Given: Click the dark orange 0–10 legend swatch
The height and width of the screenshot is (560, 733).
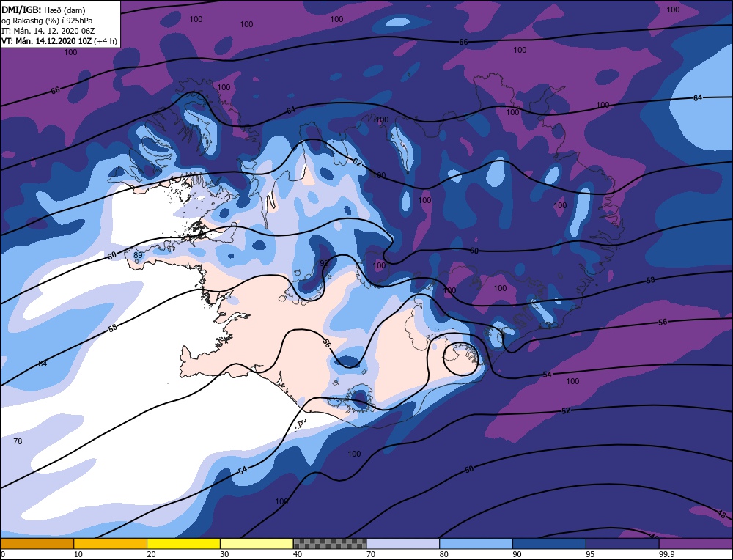Looking at the screenshot, I should click(37, 544).
